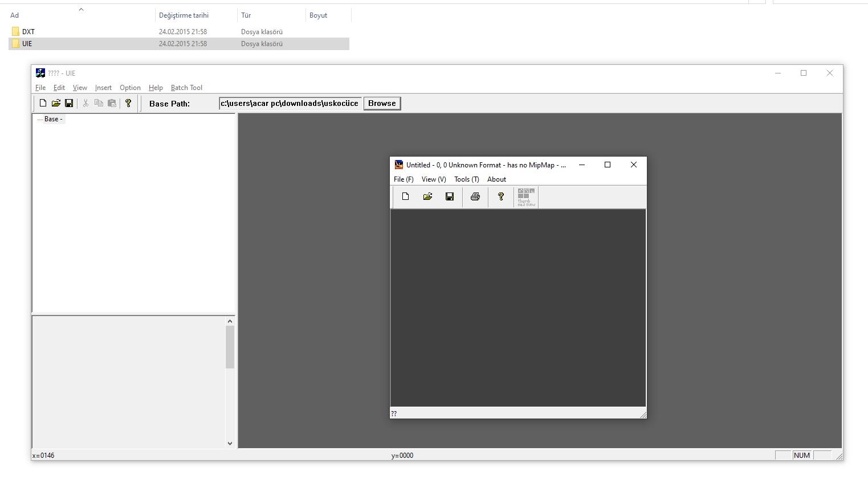Open File (F) menu in texture viewer

pyautogui.click(x=404, y=179)
